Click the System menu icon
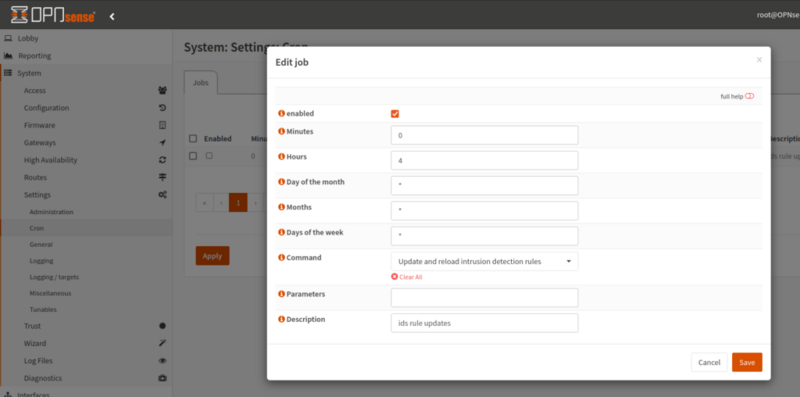The height and width of the screenshot is (397, 800). point(8,73)
